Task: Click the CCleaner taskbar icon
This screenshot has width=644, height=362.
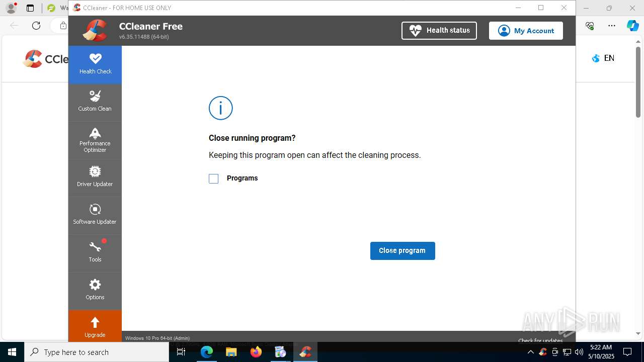Action: [x=305, y=352]
